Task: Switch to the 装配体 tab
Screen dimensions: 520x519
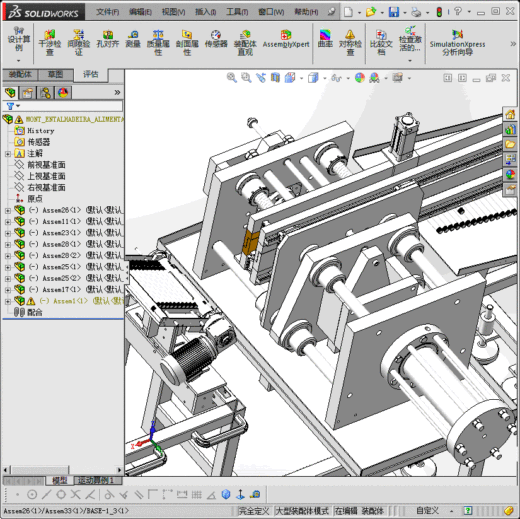Action: [20, 74]
